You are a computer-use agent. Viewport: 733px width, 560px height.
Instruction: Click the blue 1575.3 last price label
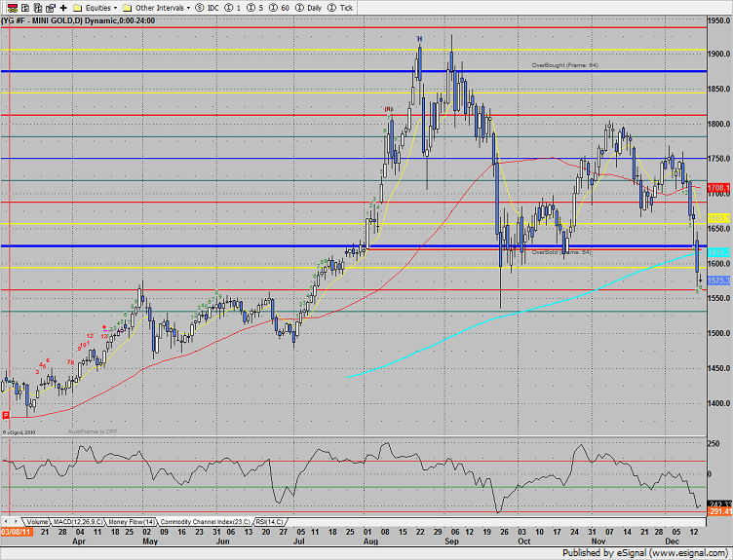[x=718, y=280]
